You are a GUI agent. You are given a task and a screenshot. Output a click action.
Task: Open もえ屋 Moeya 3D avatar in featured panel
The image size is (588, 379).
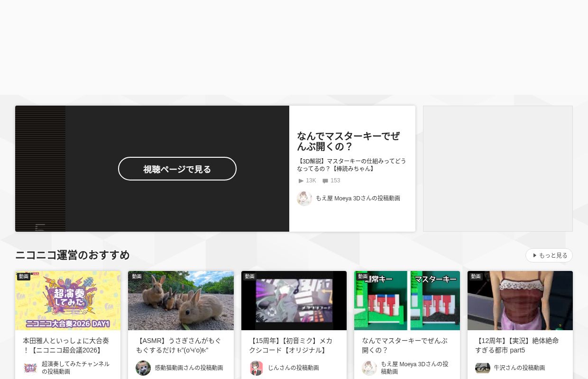coord(304,199)
